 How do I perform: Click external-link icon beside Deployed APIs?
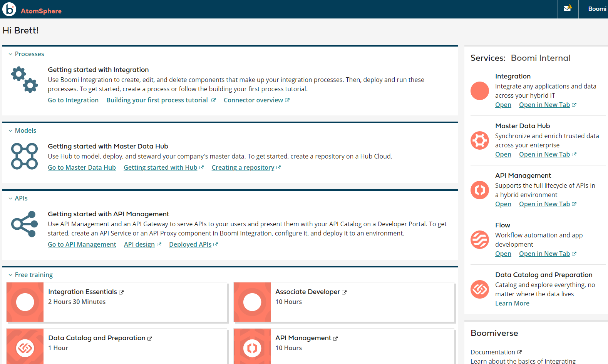216,244
